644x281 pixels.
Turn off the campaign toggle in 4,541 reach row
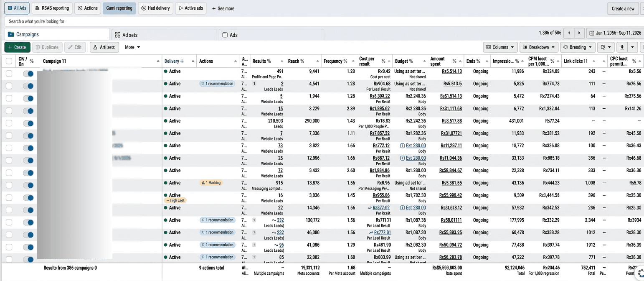point(28,86)
